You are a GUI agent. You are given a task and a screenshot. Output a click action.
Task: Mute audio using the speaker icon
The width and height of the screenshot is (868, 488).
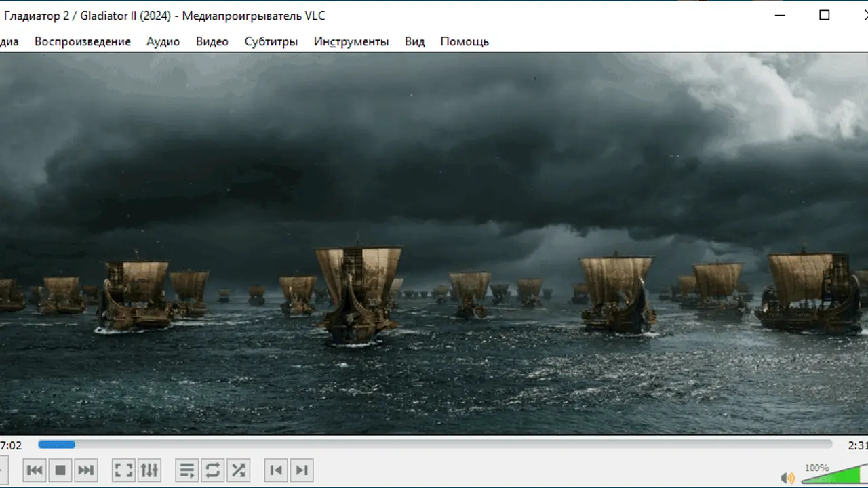[x=787, y=478]
